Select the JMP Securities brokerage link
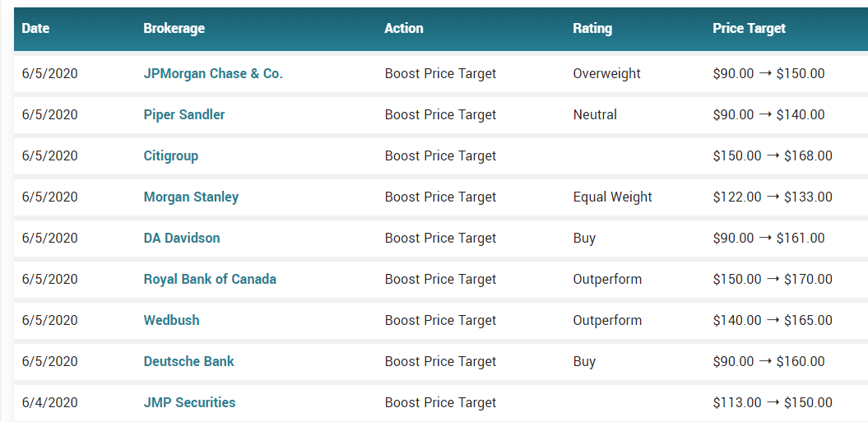868x422 pixels. [189, 402]
